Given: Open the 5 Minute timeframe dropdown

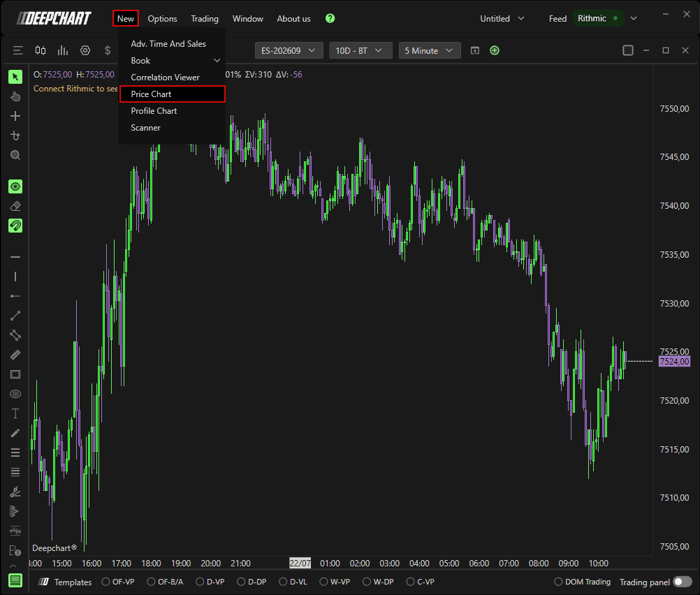Looking at the screenshot, I should [x=429, y=50].
